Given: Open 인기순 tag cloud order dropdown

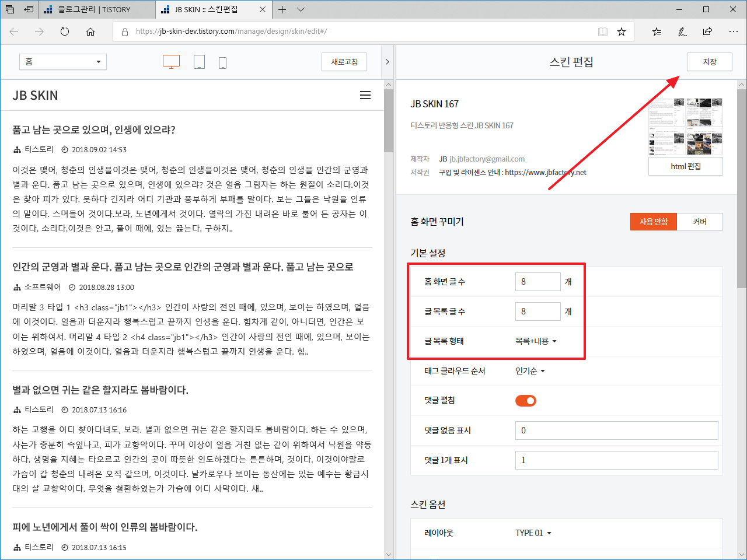Looking at the screenshot, I should point(530,371).
